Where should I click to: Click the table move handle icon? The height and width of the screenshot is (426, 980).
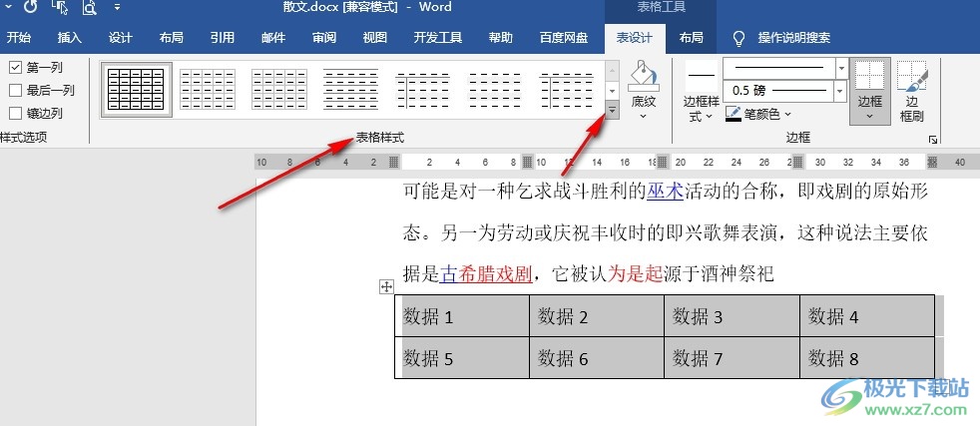[387, 286]
